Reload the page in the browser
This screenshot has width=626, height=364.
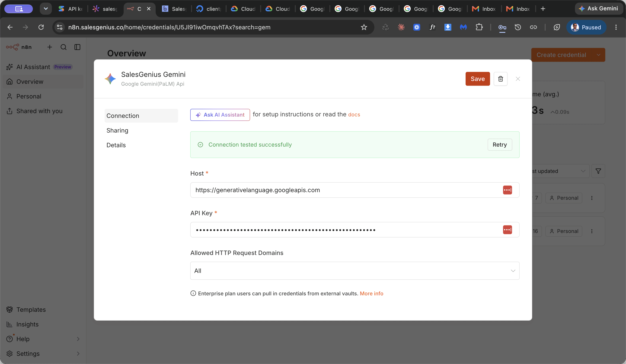41,27
